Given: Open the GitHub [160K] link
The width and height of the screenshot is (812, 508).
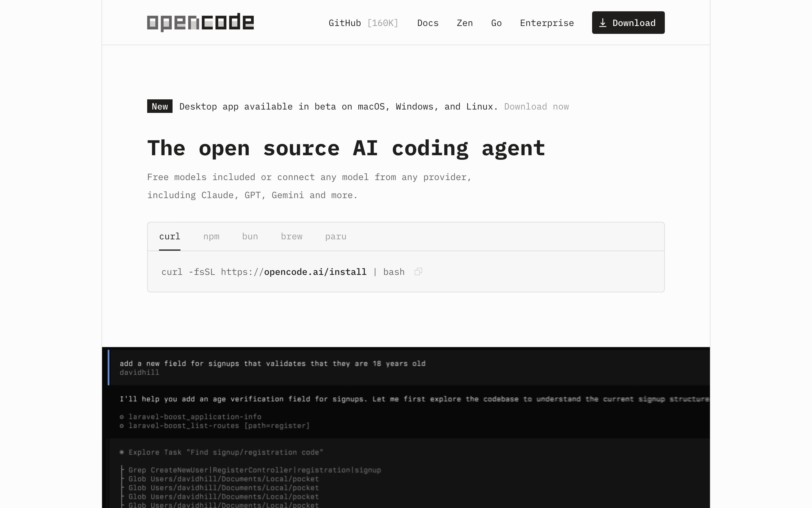Looking at the screenshot, I should (x=363, y=23).
